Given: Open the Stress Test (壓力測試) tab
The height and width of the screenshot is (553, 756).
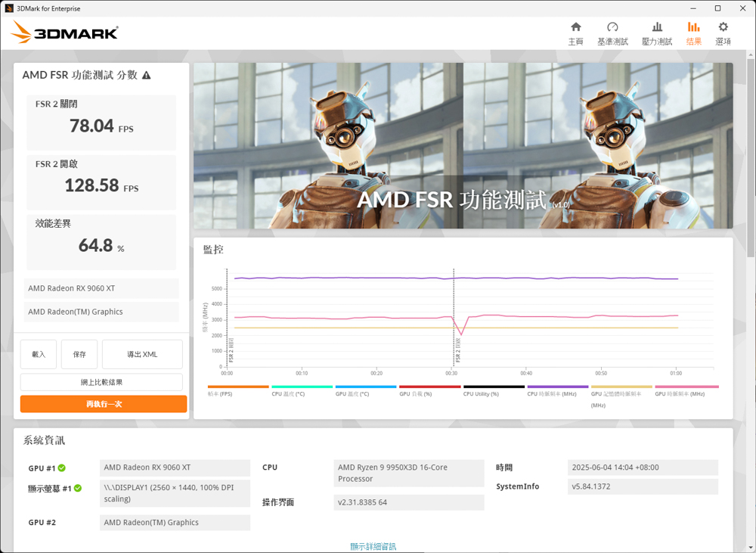Looking at the screenshot, I should pos(657,34).
